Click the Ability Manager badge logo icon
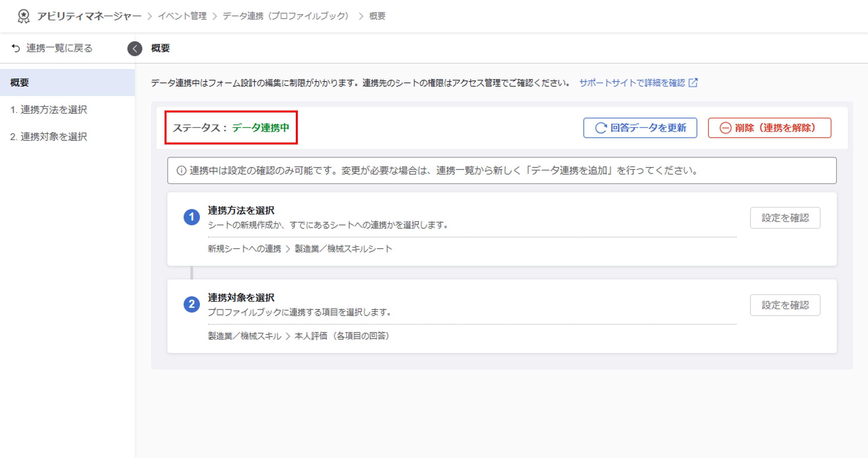This screenshot has width=868, height=458. [23, 16]
